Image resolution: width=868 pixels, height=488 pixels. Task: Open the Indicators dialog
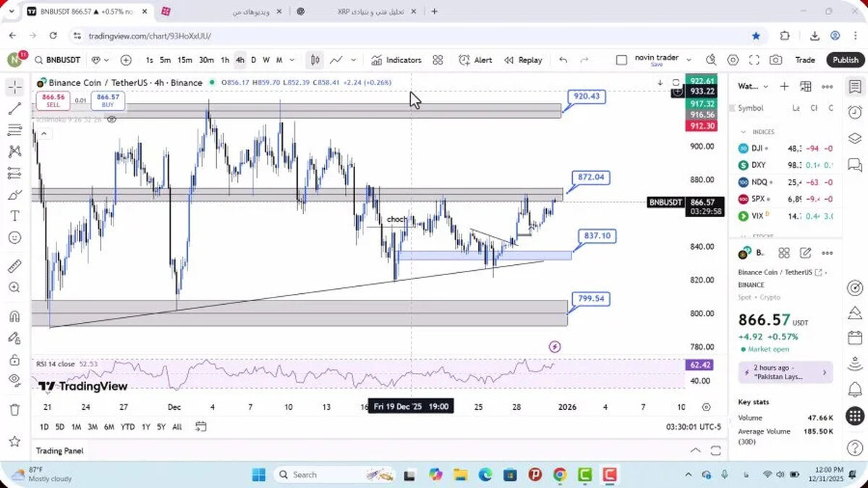tap(396, 60)
